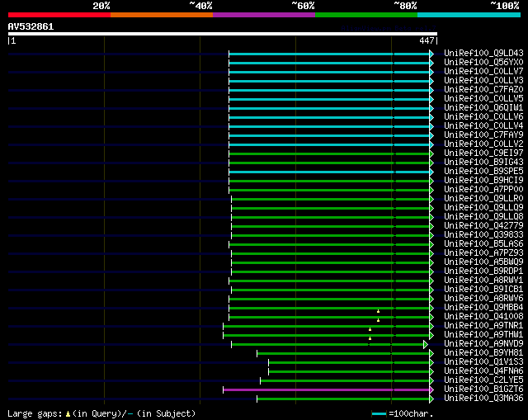Select the UniRef100_C0LLV7 label

pyautogui.click(x=483, y=72)
